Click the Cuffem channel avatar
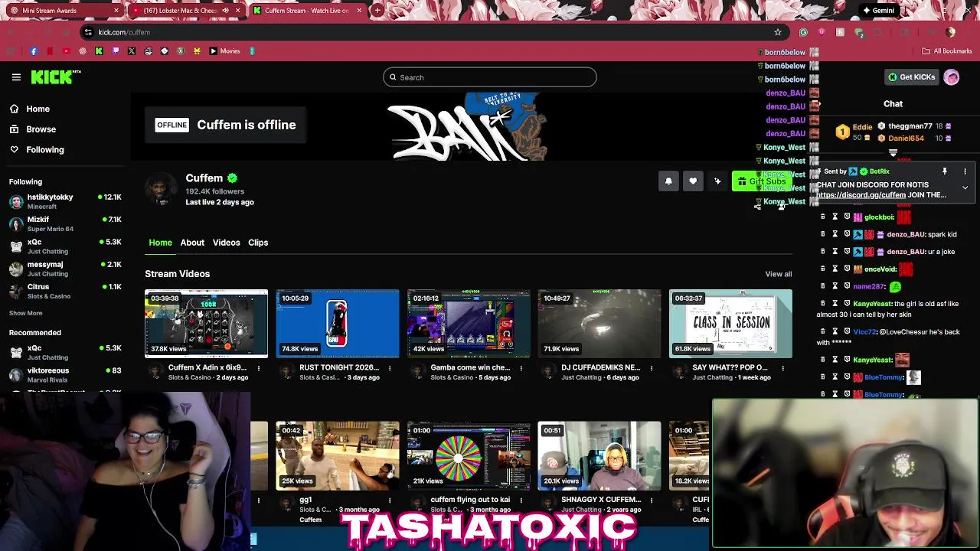The width and height of the screenshot is (980, 551). (161, 189)
